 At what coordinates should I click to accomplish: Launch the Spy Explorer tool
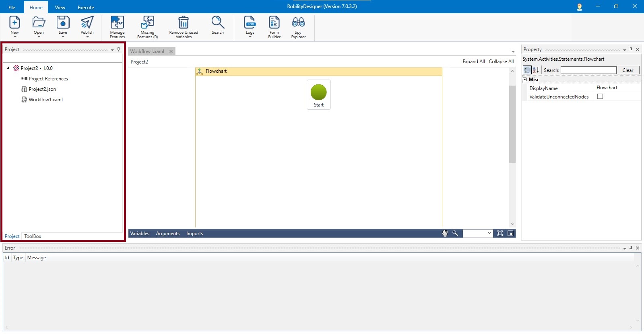pyautogui.click(x=298, y=23)
